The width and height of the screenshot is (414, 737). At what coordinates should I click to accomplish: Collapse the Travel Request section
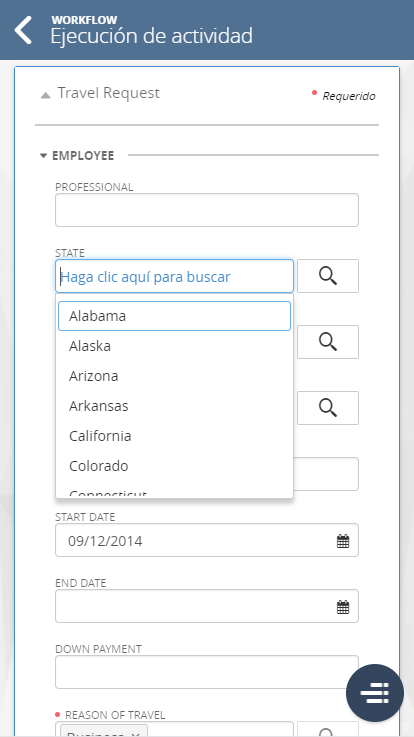(x=45, y=95)
